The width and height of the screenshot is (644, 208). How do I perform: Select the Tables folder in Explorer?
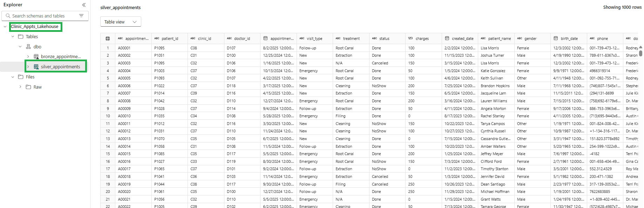(32, 37)
